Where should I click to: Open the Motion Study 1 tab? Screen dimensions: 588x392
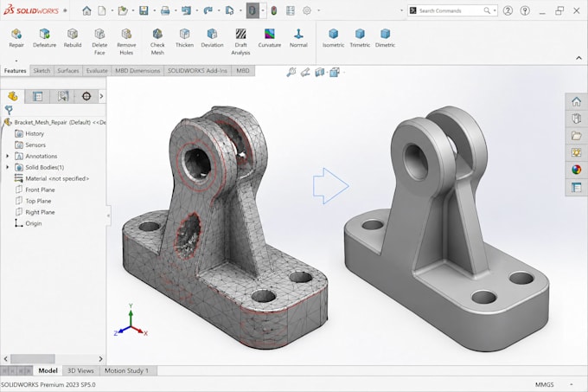tap(127, 370)
